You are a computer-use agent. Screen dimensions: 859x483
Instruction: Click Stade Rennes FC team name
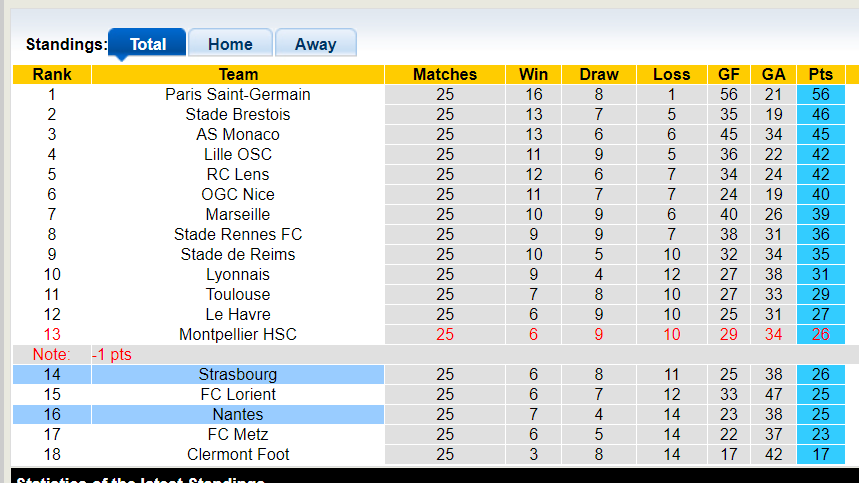(x=238, y=234)
